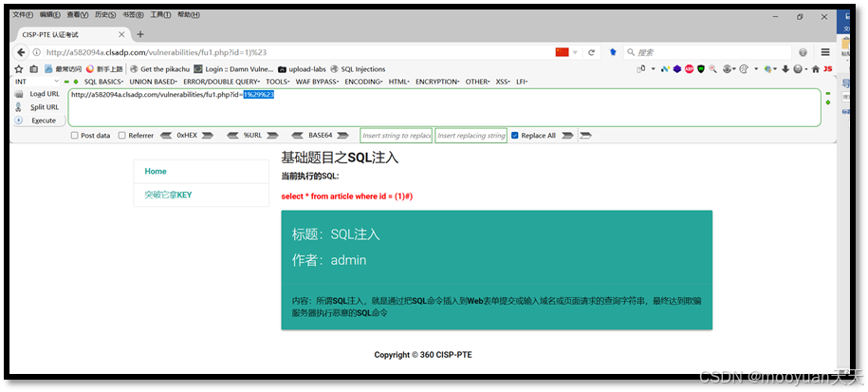The height and width of the screenshot is (392, 868).
Task: Open the Home link in sidebar
Action: [156, 171]
